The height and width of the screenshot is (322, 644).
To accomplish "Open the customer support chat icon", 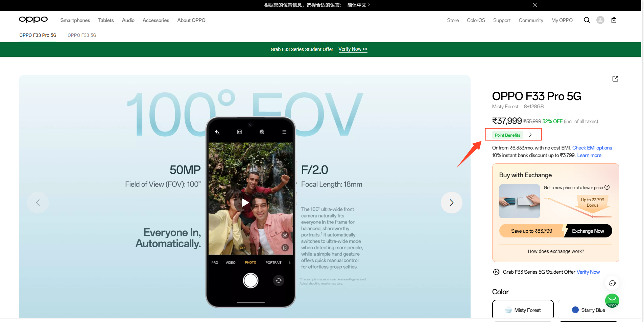I will click(612, 283).
